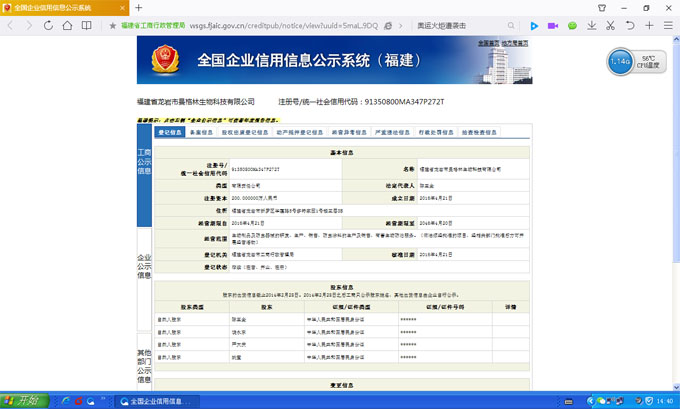This screenshot has height=409, width=680.
Task: Open the reading mode book icon
Action: 87,26
